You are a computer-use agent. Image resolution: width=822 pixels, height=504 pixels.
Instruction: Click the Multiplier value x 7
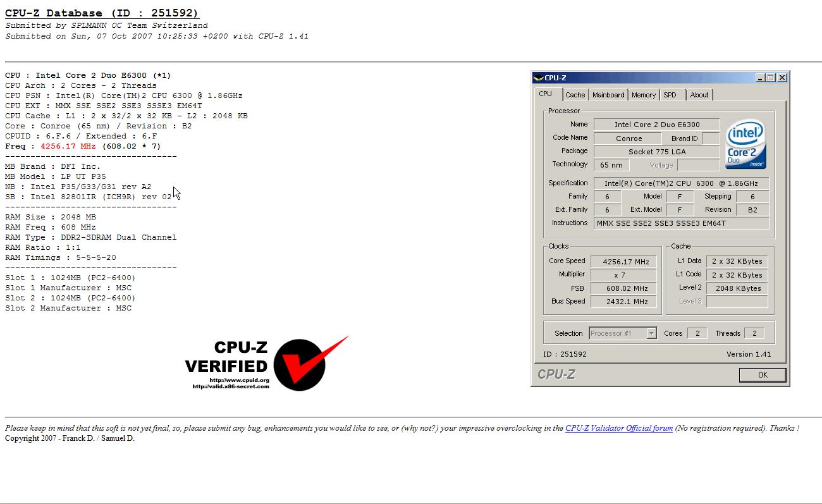(x=623, y=275)
